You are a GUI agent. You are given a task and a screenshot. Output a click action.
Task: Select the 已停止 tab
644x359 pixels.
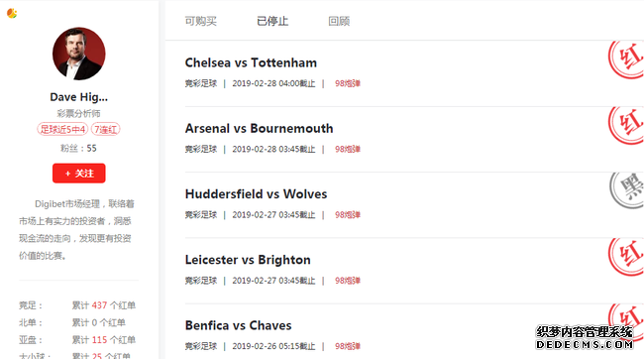pos(272,21)
